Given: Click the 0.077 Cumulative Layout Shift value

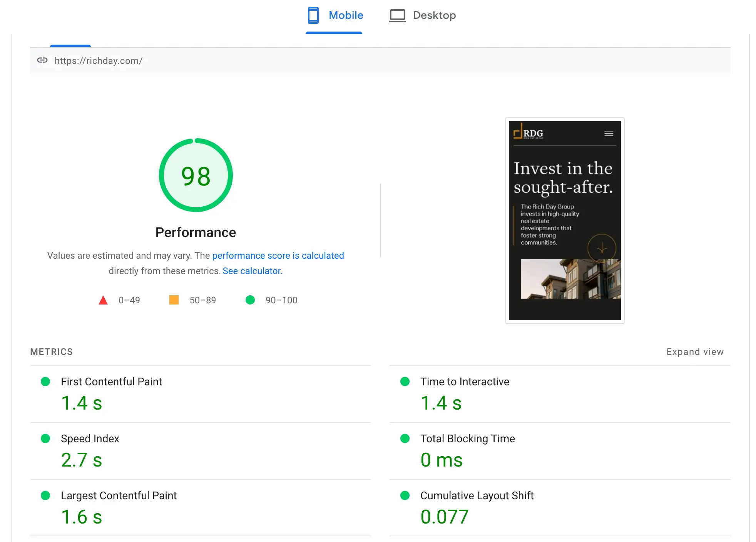Looking at the screenshot, I should tap(445, 517).
